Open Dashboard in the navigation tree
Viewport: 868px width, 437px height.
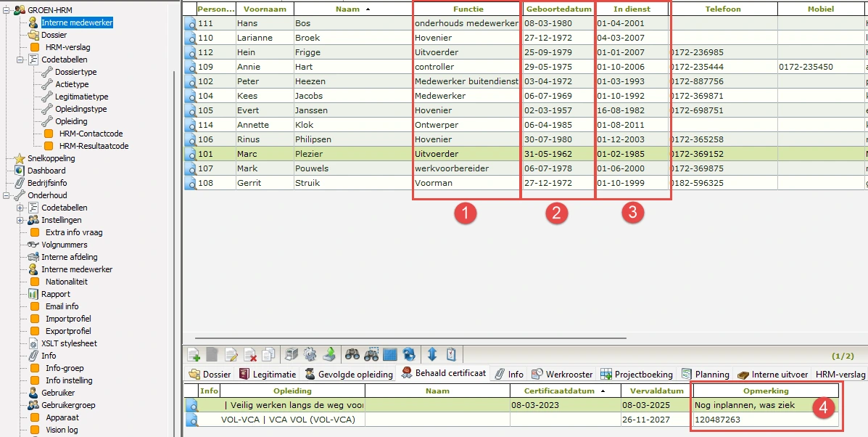46,171
